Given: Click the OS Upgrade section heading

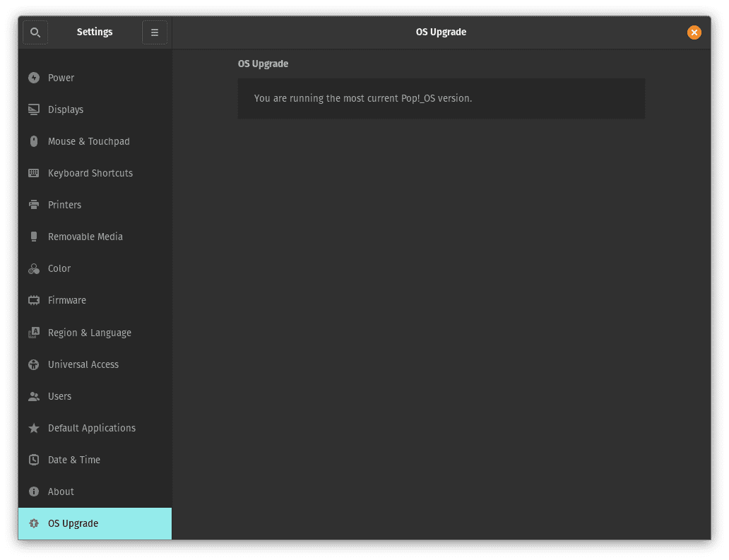Looking at the screenshot, I should point(263,64).
